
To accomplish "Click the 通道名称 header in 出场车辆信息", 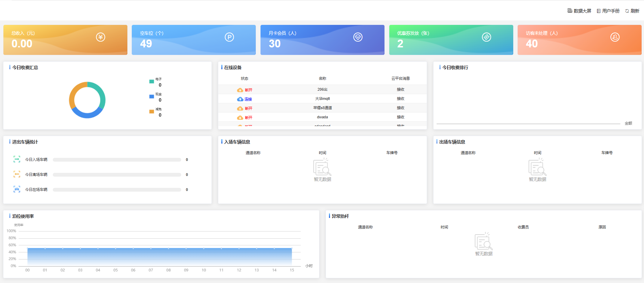I will pyautogui.click(x=468, y=153).
